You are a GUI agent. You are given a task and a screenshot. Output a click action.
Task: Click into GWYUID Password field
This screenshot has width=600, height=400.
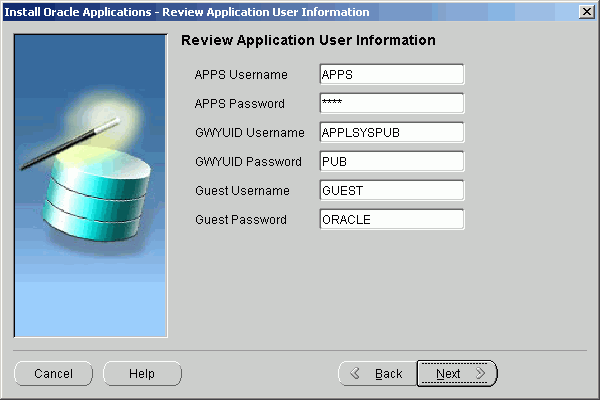pos(392,162)
